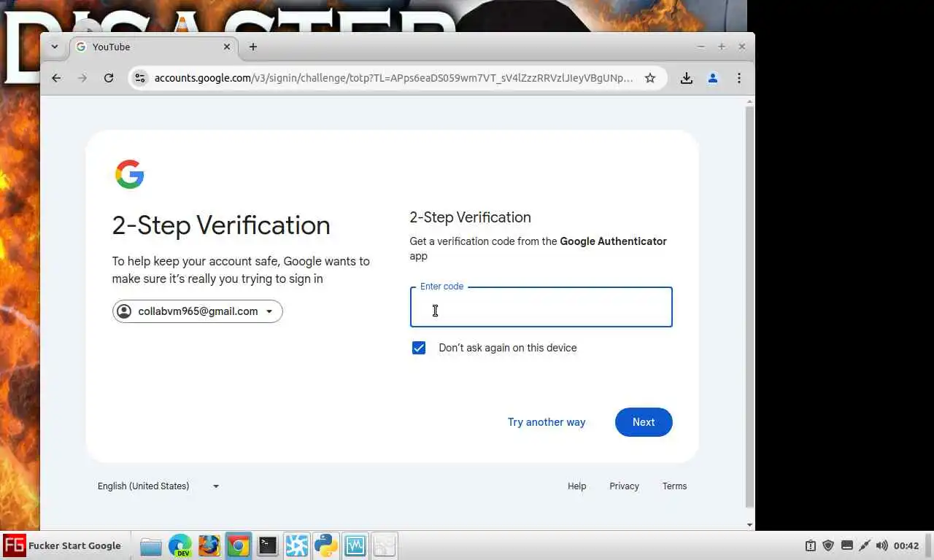Image resolution: width=934 pixels, height=560 pixels.
Task: Open the tab search dropdown arrow
Action: 55,47
